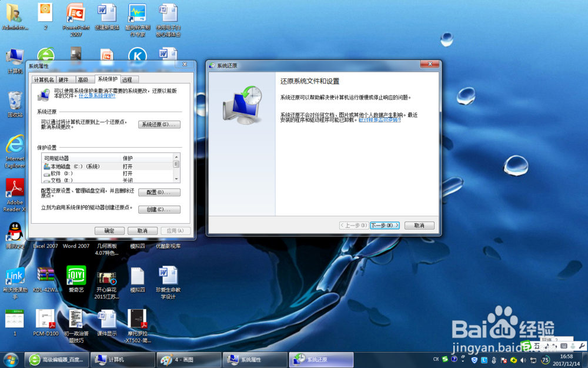Switch to 高级编辑器 taskbar button
The image size is (588, 368).
[56, 360]
